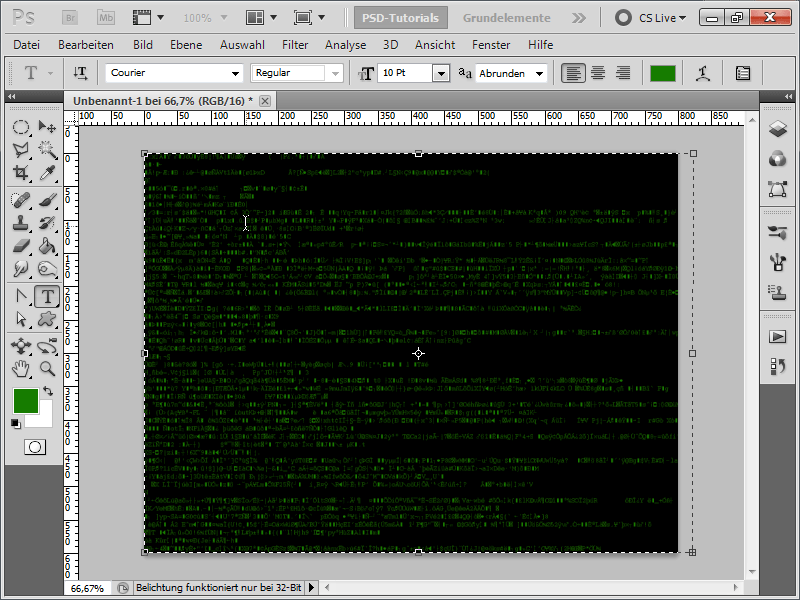Select the Zoom magnifier tool

pos(47,369)
